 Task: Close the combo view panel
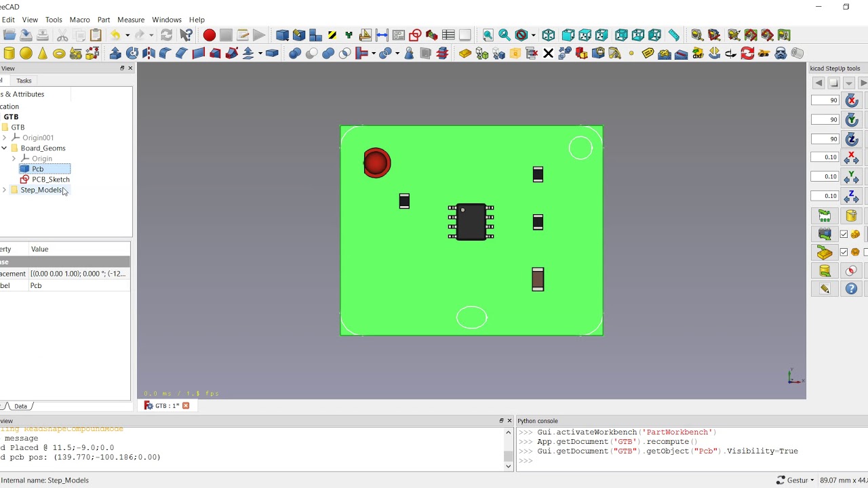pos(130,68)
